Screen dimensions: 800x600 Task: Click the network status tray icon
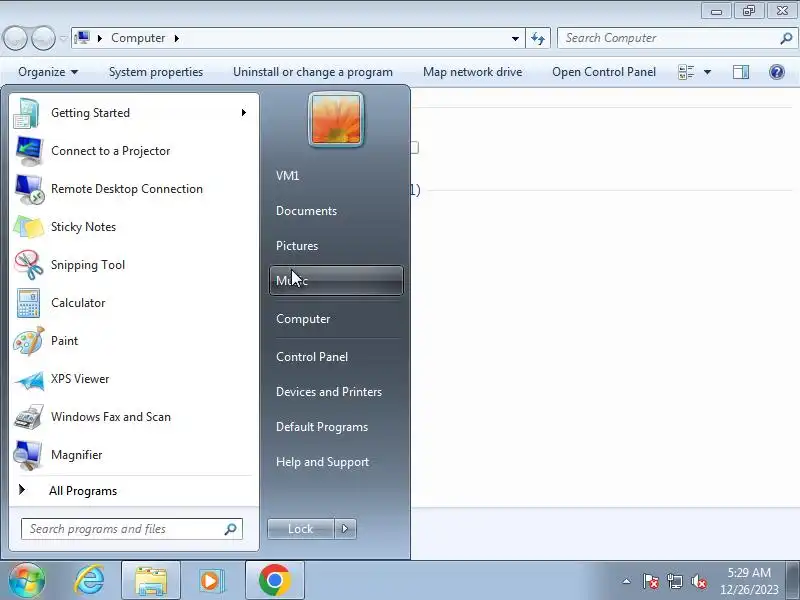pyautogui.click(x=674, y=581)
